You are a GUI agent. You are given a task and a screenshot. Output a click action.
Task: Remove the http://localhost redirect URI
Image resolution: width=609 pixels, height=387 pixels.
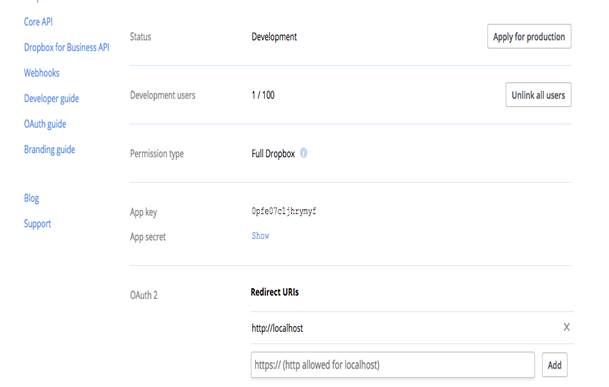[567, 327]
